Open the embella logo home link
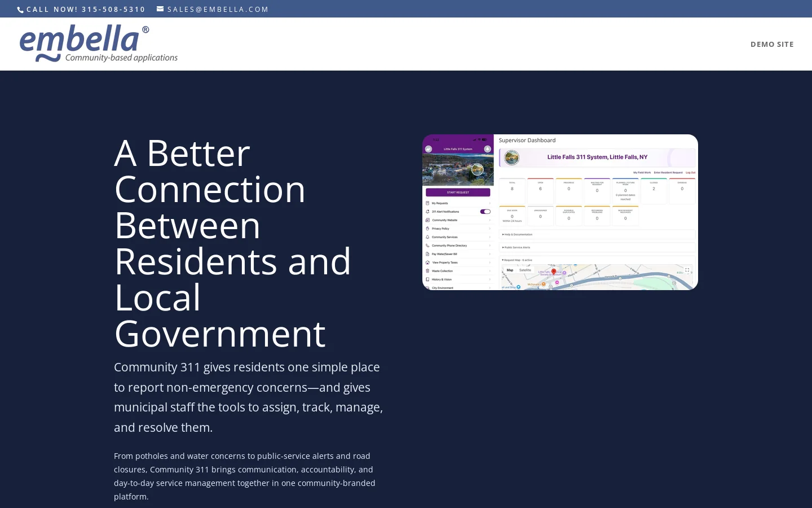 coord(99,43)
